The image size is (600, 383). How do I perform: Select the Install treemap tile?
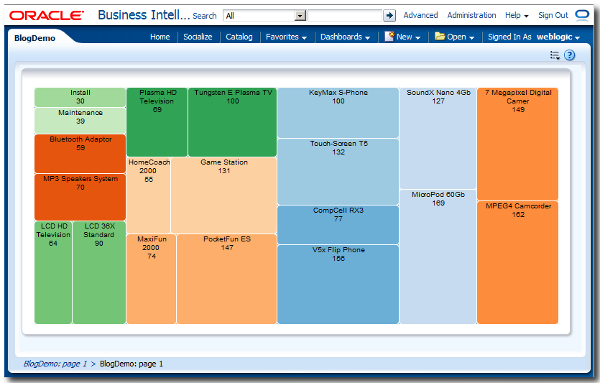click(80, 97)
